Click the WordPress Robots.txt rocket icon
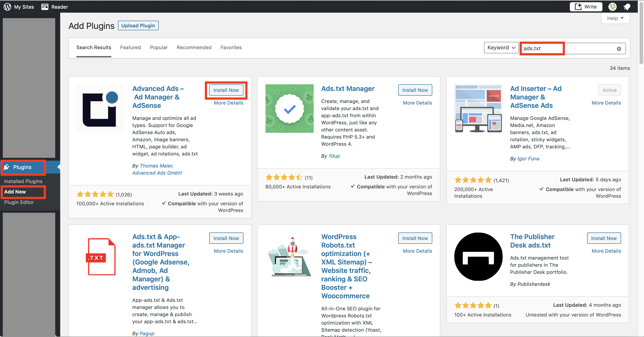Screen dimensions: 644x337 point(289,257)
